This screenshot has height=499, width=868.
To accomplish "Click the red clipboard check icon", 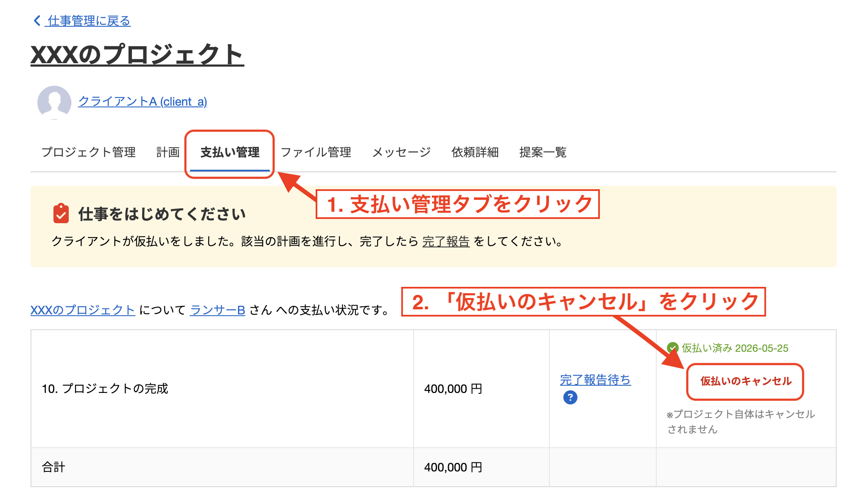I will pos(61,213).
